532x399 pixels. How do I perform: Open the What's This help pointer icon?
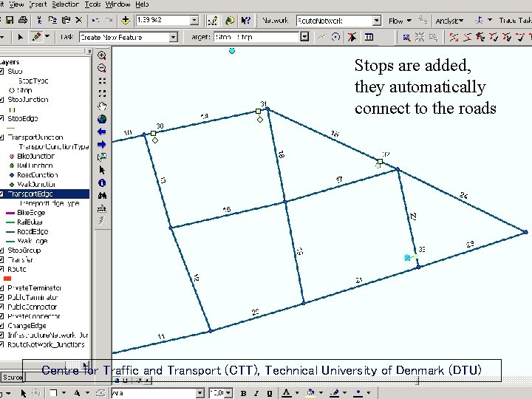[245, 21]
